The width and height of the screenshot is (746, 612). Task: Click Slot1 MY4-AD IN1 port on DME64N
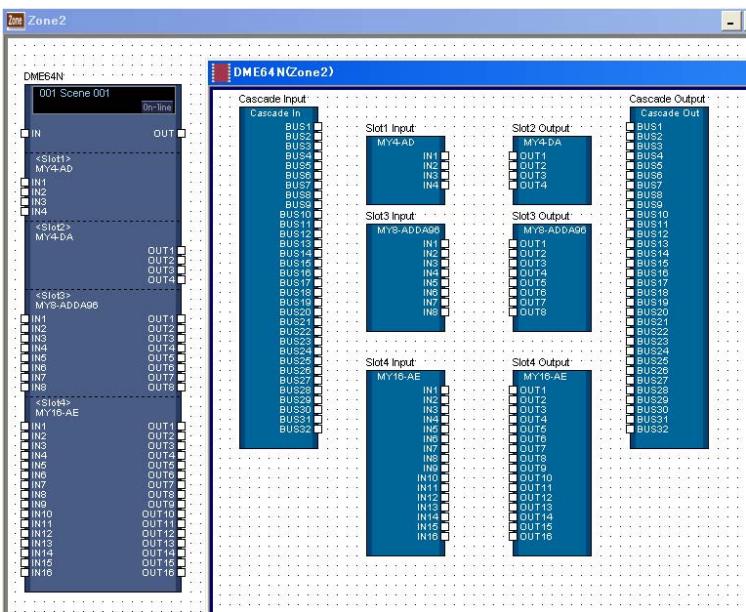coord(25,182)
